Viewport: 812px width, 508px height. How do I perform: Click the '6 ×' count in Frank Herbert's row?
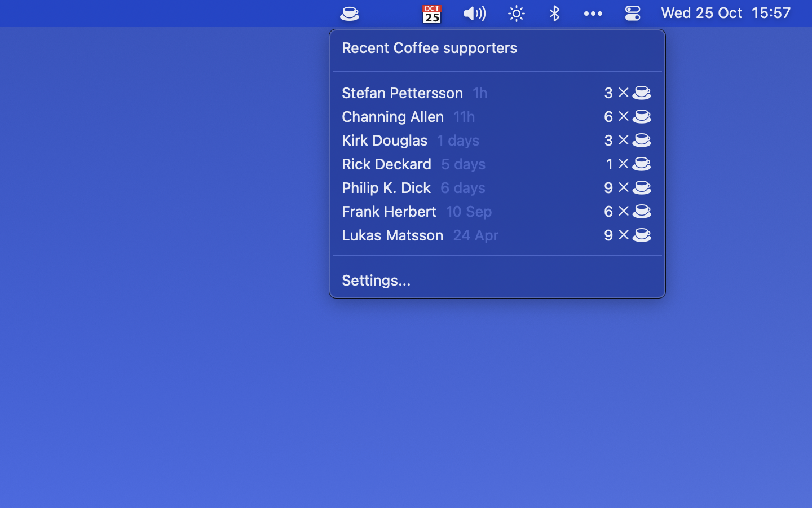pos(616,211)
